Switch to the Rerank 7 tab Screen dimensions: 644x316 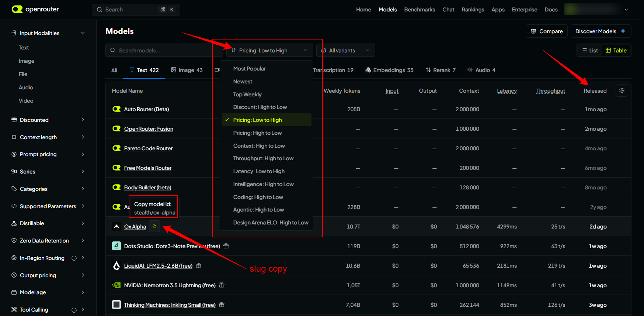click(x=441, y=70)
